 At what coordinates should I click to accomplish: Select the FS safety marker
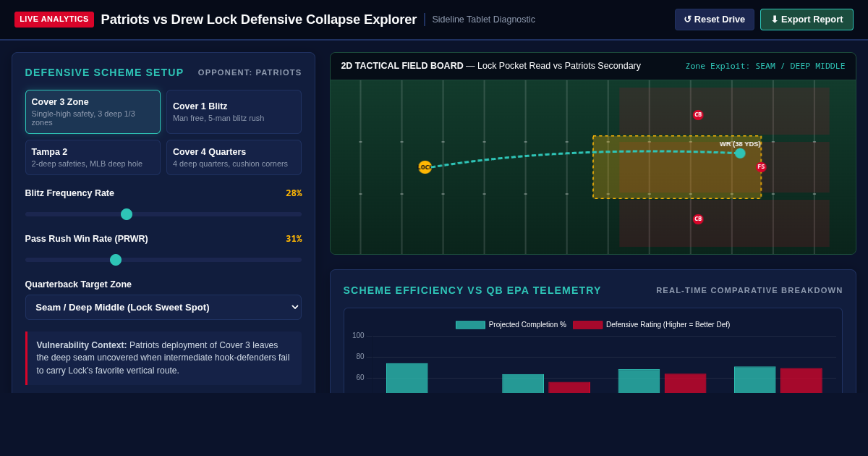[x=761, y=166]
